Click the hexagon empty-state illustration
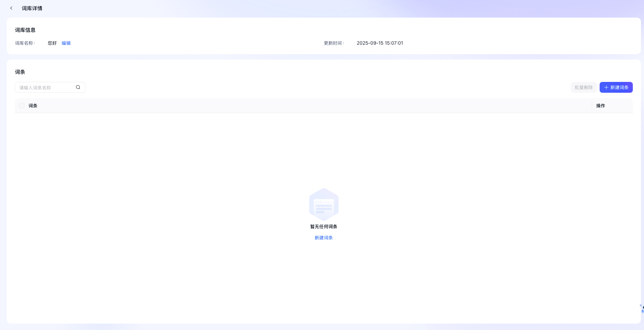 pyautogui.click(x=324, y=204)
